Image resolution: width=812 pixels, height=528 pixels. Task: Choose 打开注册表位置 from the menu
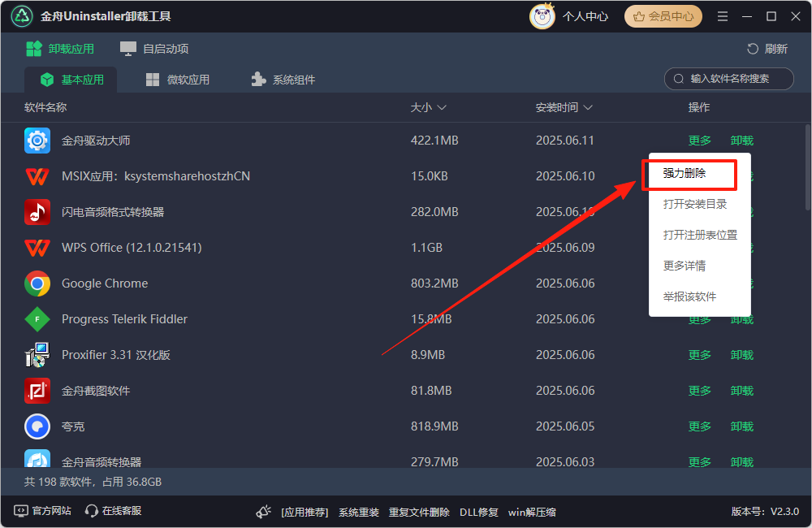click(x=700, y=236)
